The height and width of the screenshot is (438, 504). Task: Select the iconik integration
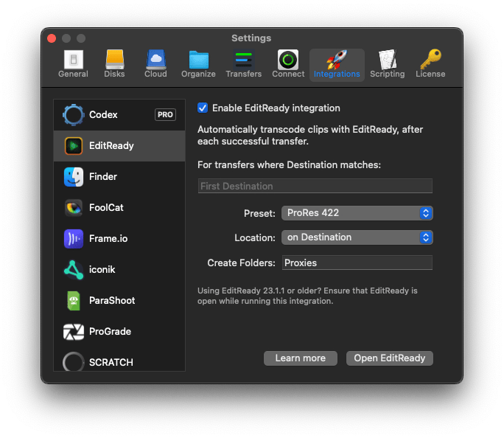pyautogui.click(x=102, y=270)
